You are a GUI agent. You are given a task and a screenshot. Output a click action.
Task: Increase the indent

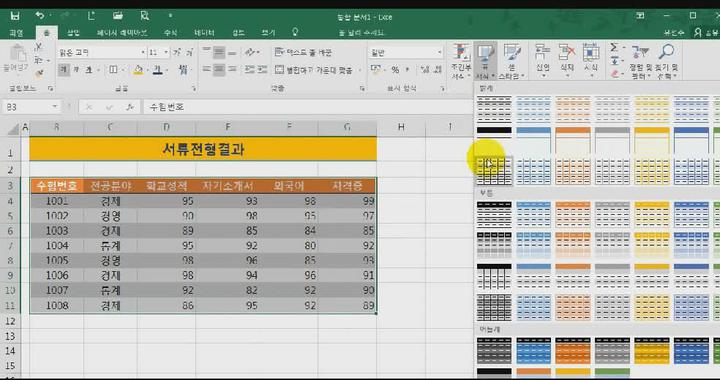point(262,70)
